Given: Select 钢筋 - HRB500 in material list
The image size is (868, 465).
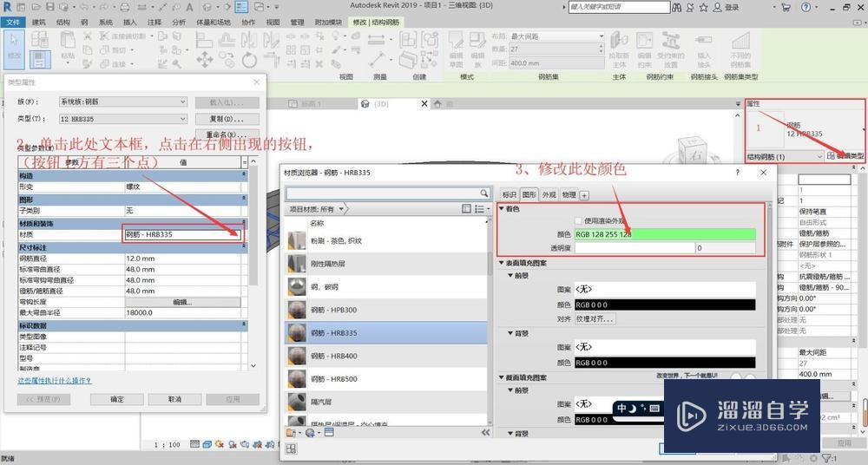Looking at the screenshot, I should coord(386,379).
